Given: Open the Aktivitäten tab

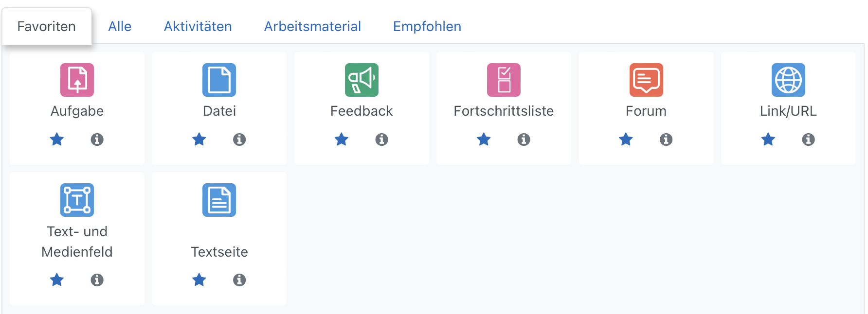Looking at the screenshot, I should point(198,26).
